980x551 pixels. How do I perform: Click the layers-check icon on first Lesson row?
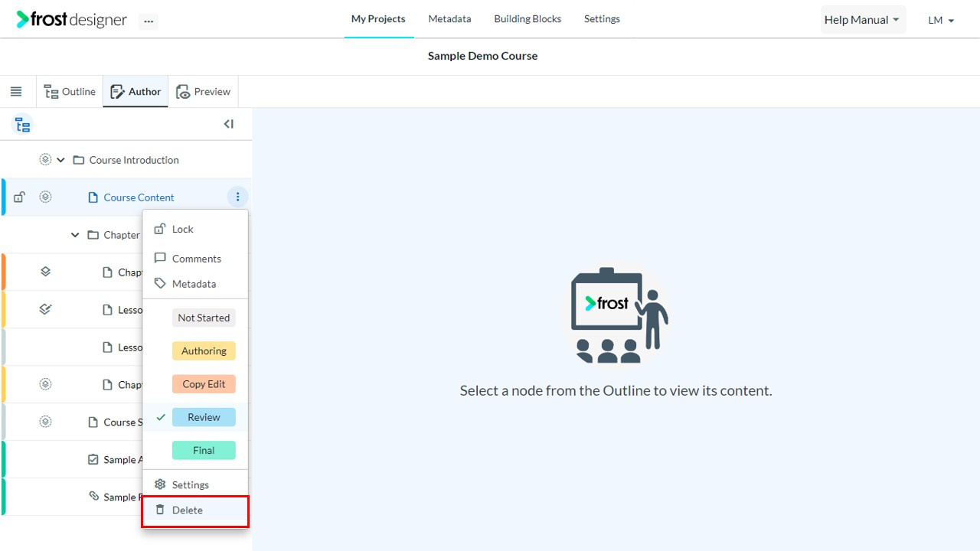tap(45, 309)
